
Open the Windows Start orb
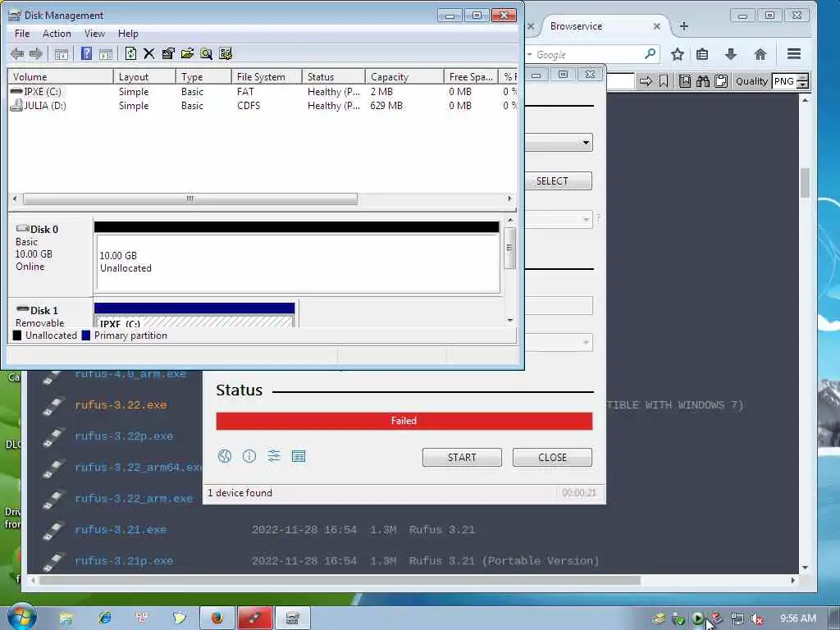(x=21, y=617)
